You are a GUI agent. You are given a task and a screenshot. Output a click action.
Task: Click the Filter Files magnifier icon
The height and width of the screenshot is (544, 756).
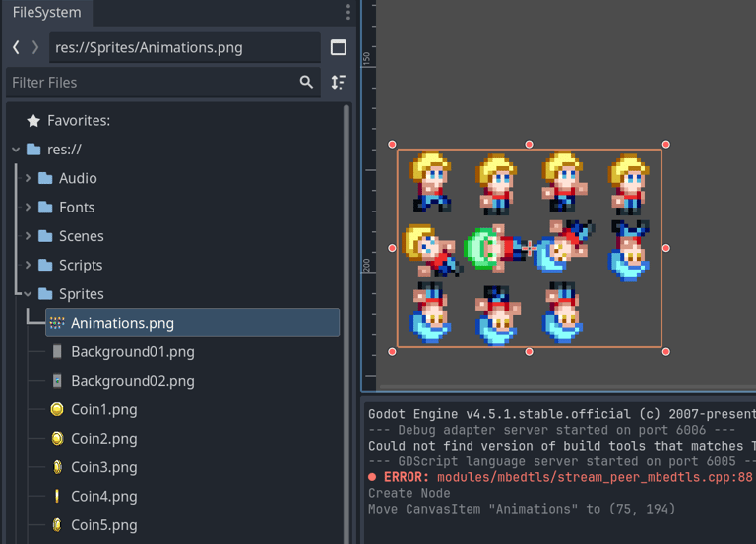pyautogui.click(x=306, y=82)
